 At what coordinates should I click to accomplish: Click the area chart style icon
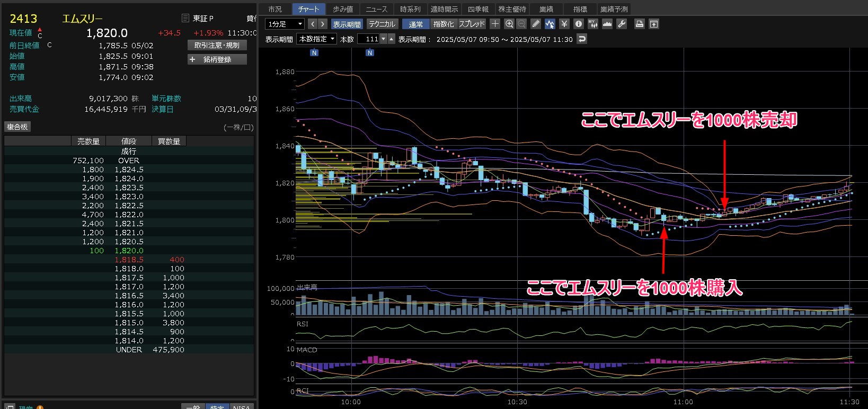coord(607,24)
